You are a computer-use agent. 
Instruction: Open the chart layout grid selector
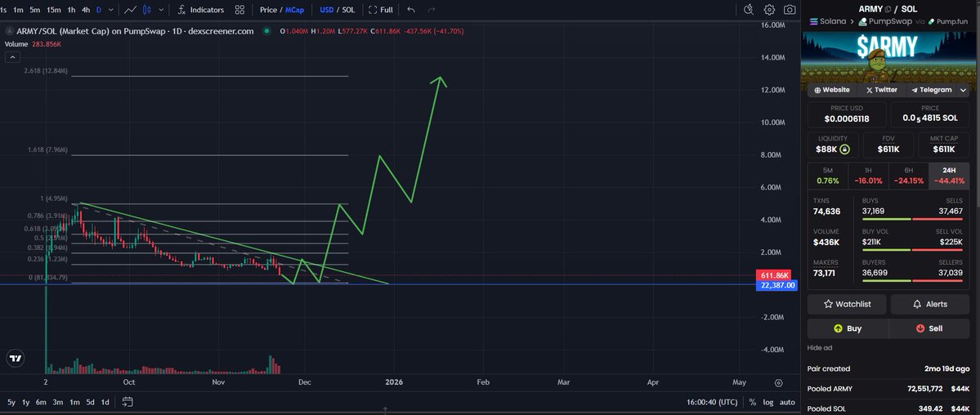click(239, 10)
